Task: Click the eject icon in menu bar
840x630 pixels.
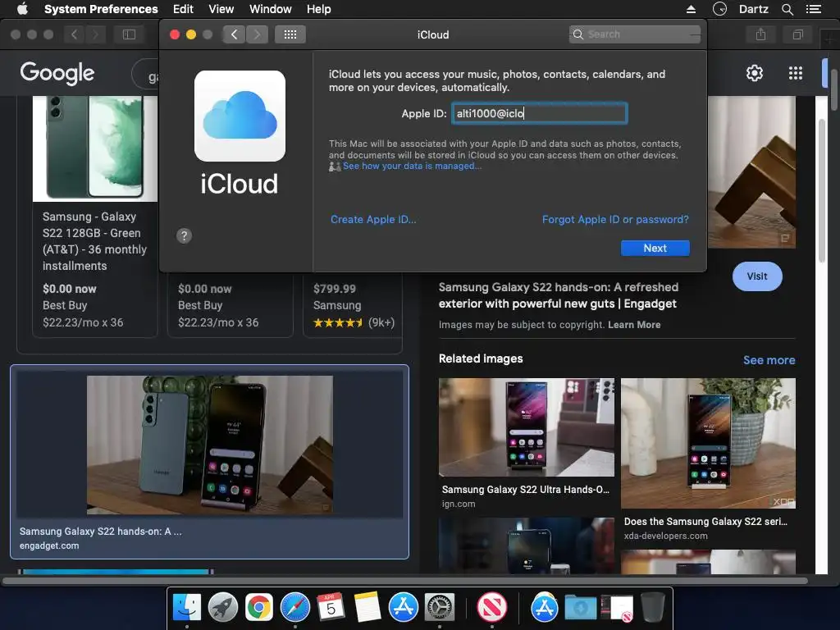Action: coord(691,9)
